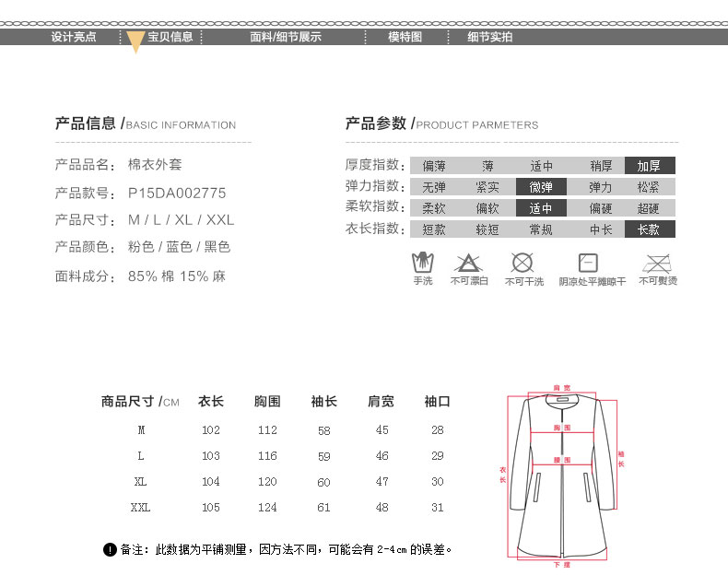Click size list M / L / XL / XXL
Screen dimensions: 728x587
point(181,220)
